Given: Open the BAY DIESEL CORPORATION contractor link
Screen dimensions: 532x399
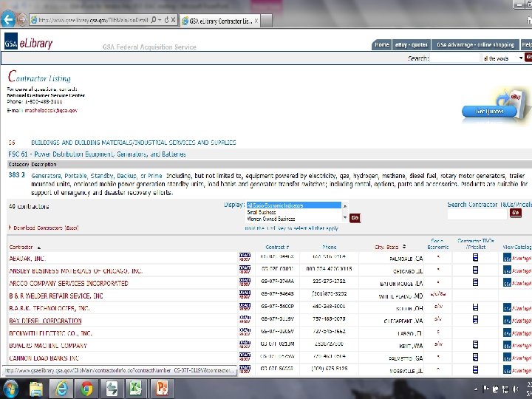Looking at the screenshot, I should click(45, 321).
